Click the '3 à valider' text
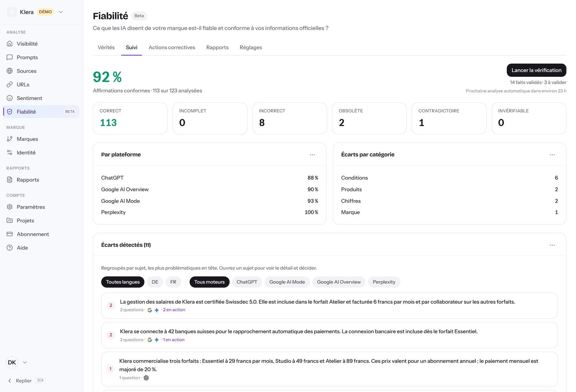The image size is (576, 392). [x=555, y=83]
